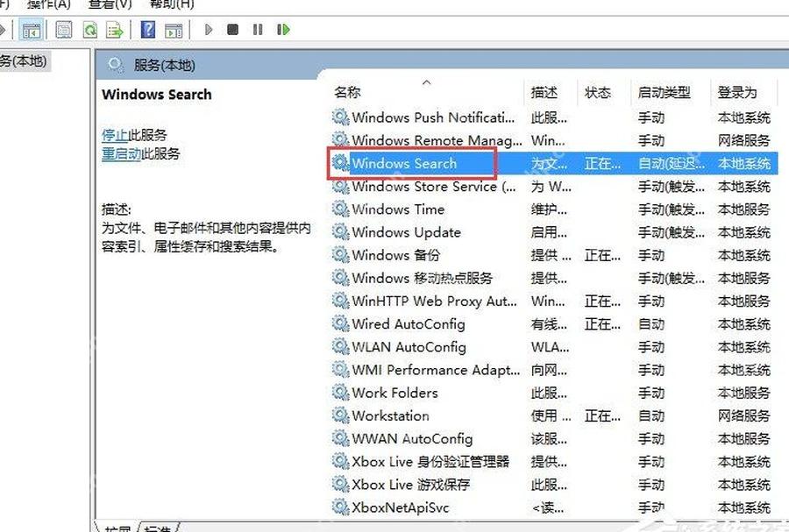Select the Windows 备份 service name
This screenshot has width=789, height=532.
pos(395,255)
